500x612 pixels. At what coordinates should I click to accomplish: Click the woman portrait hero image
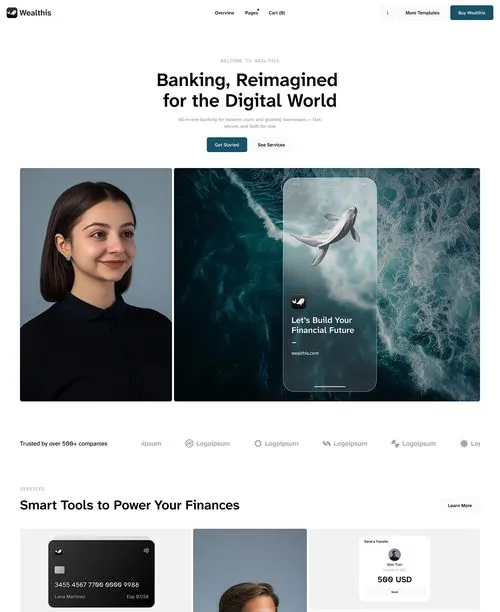[96, 285]
